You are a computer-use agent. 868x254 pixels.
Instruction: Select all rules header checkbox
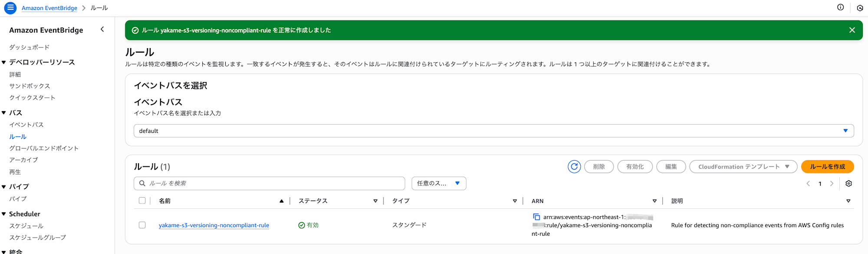pyautogui.click(x=142, y=201)
